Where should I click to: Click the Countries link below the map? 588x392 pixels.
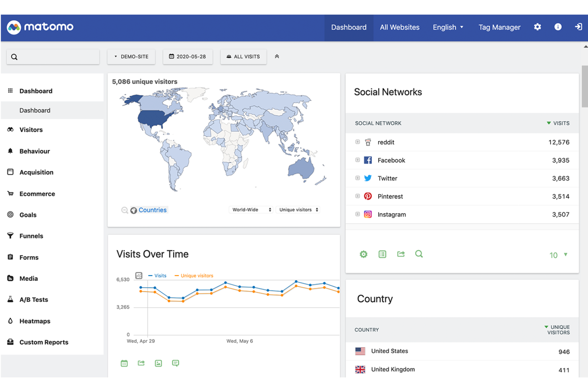[x=153, y=210]
